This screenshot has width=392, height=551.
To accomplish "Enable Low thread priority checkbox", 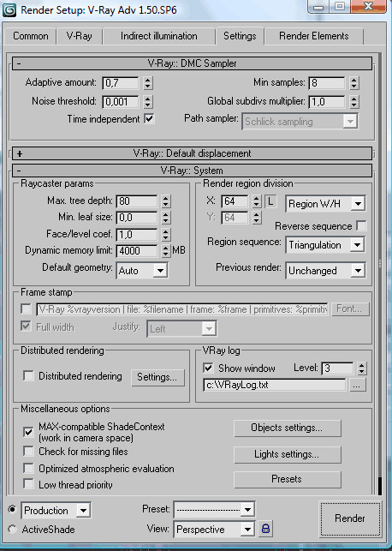I will [x=28, y=484].
